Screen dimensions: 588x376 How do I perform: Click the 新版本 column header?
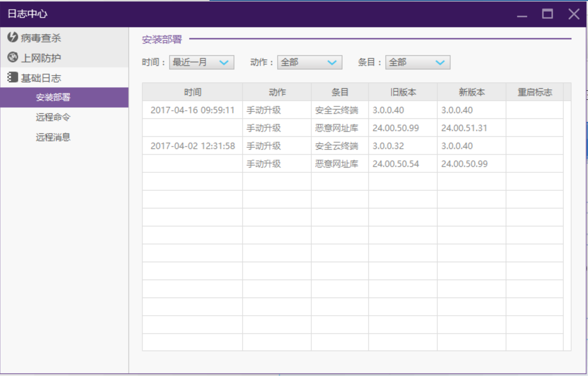472,92
